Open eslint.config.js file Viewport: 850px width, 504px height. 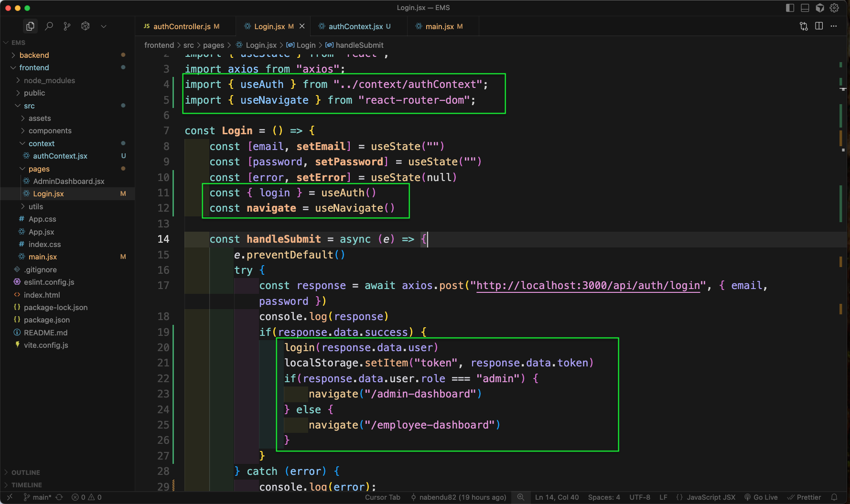pyautogui.click(x=67, y=282)
